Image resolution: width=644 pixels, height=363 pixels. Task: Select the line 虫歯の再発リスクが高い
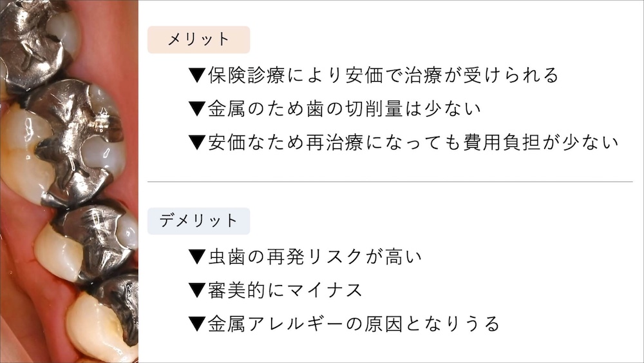[x=314, y=257]
